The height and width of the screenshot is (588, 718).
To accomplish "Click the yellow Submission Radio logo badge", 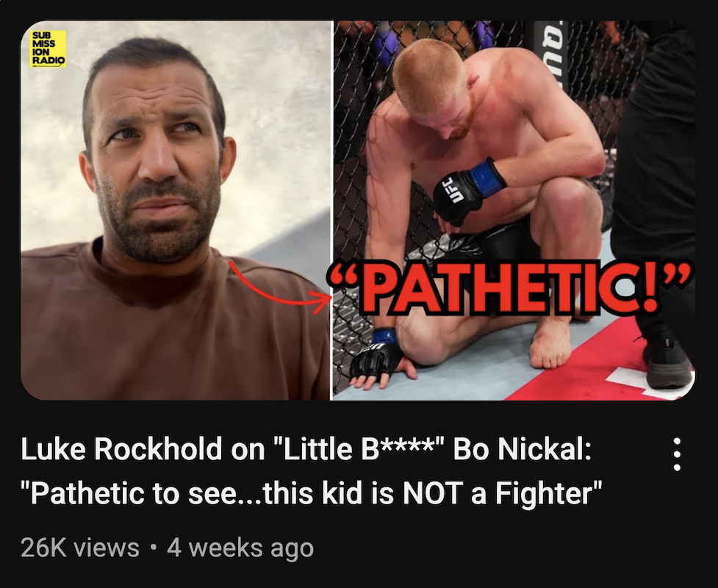I will click(48, 49).
